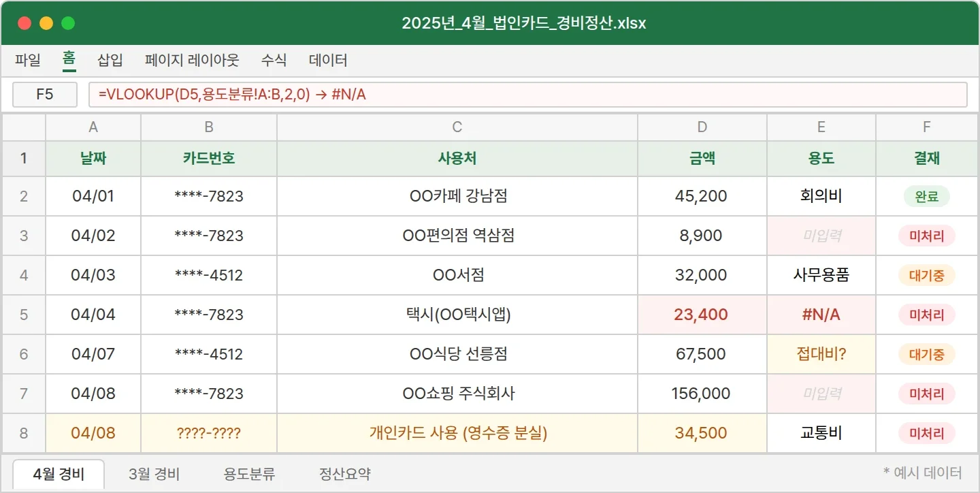Image resolution: width=980 pixels, height=493 pixels.
Task: Select the #N/A error cell
Action: [821, 315]
